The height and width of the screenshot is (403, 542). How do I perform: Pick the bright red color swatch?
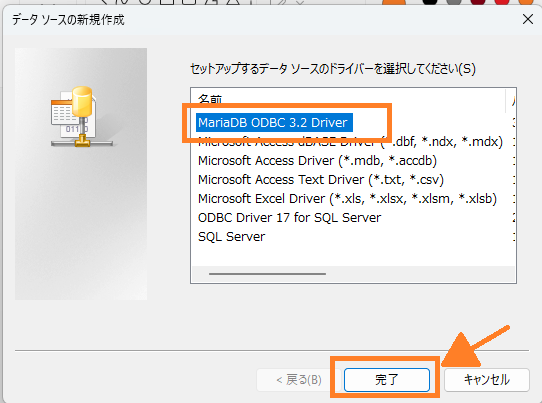(x=501, y=2)
